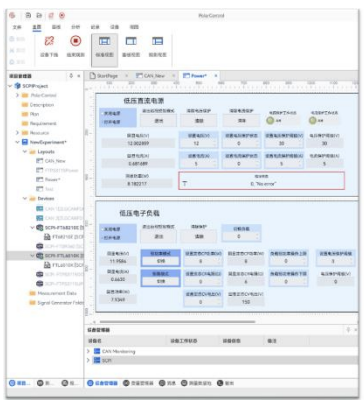Click the measured value 8.182217

138,184
